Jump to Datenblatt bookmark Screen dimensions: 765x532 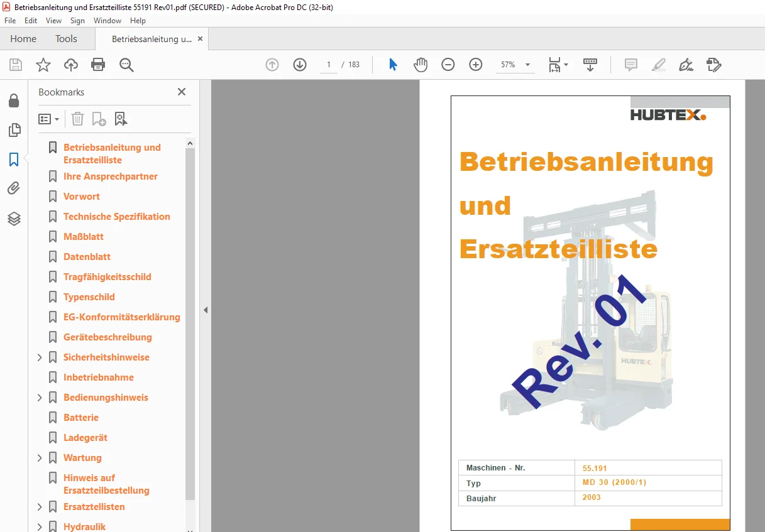(87, 257)
